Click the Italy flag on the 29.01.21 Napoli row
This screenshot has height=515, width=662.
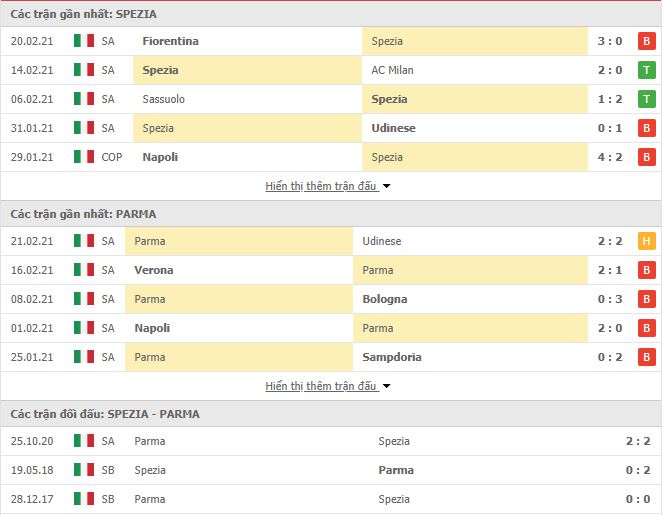(84, 157)
